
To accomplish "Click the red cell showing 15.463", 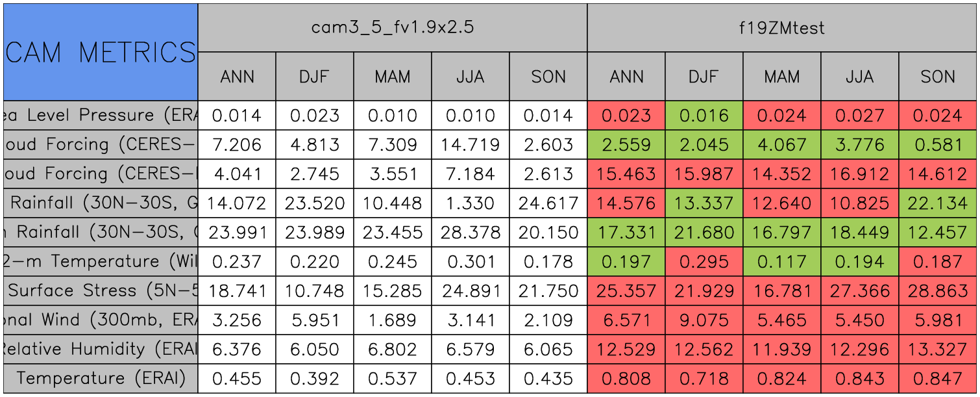I will click(626, 174).
